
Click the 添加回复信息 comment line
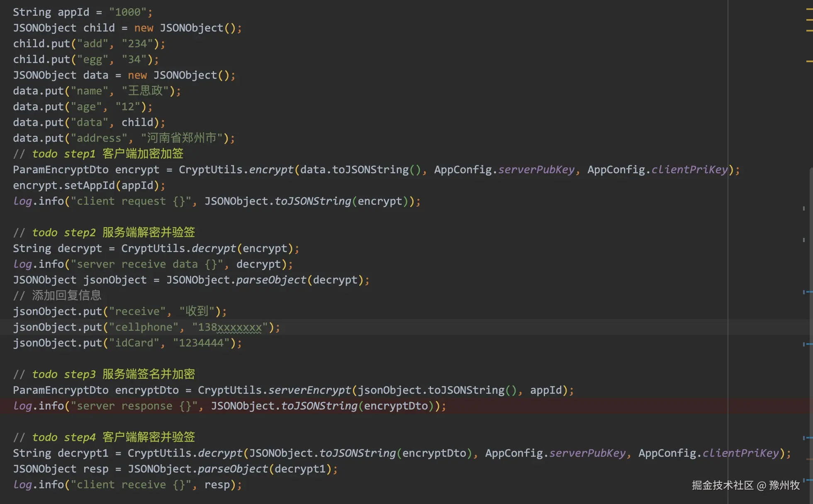(66, 296)
